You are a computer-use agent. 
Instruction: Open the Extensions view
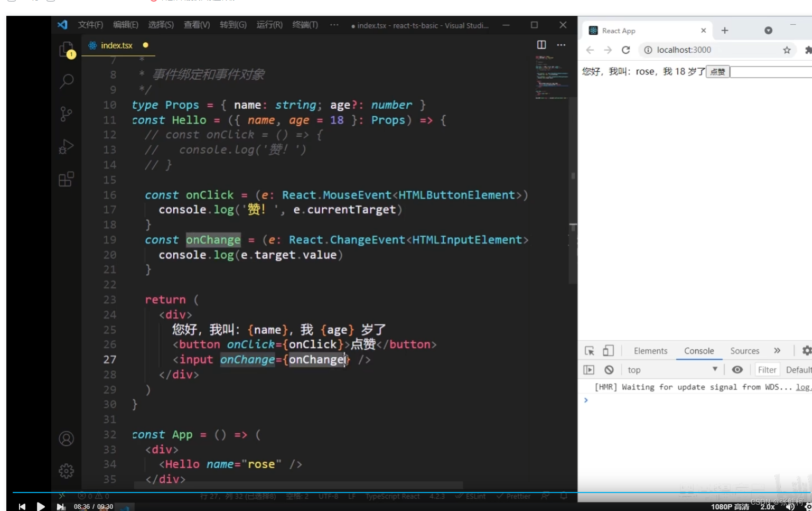[66, 179]
